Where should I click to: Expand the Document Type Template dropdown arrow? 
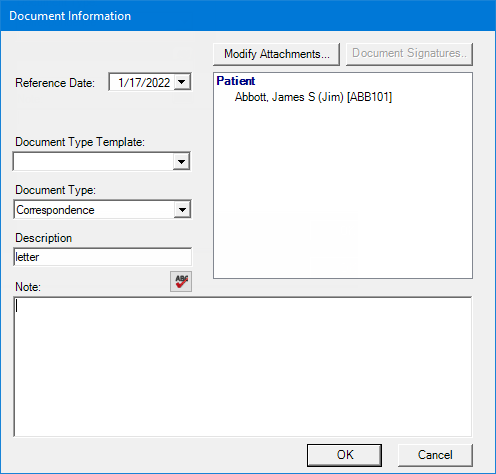181,162
